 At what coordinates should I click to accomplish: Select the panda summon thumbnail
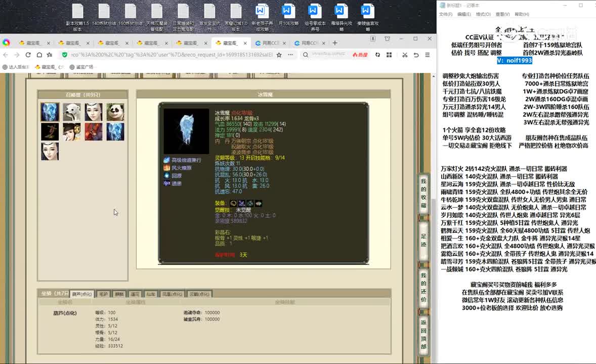115,112
